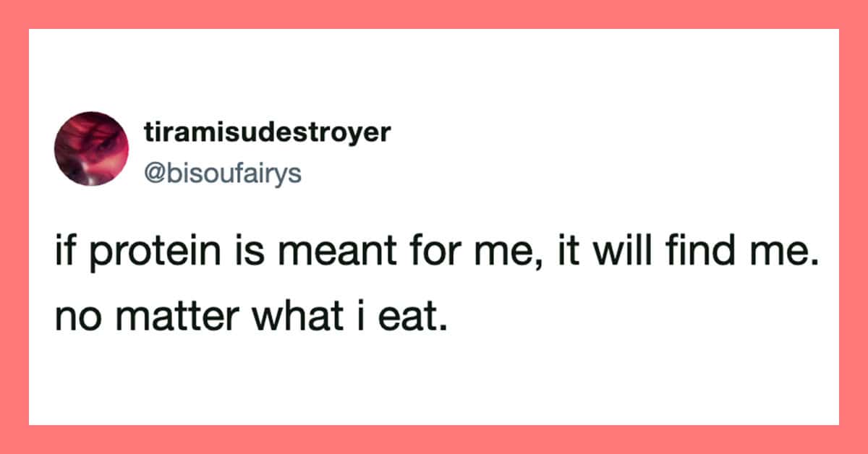Open the tiramisudestroyer display name
Viewport: 868px width, 454px height.
pos(268,133)
